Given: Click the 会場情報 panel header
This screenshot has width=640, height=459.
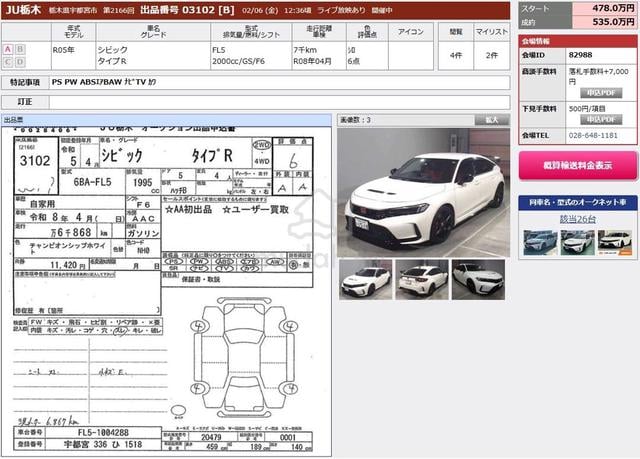Looking at the screenshot, I should pyautogui.click(x=578, y=41).
